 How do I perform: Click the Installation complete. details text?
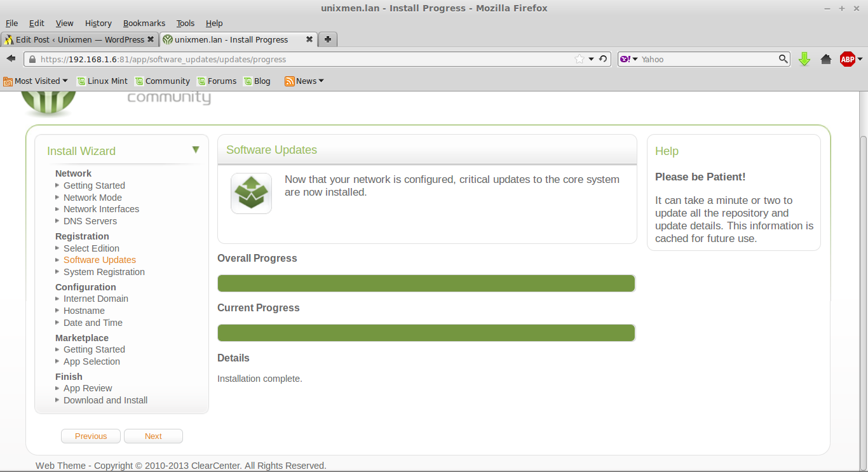tap(260, 379)
